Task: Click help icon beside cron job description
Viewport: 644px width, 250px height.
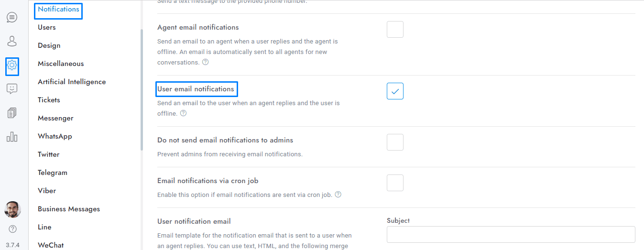Action: [x=338, y=195]
